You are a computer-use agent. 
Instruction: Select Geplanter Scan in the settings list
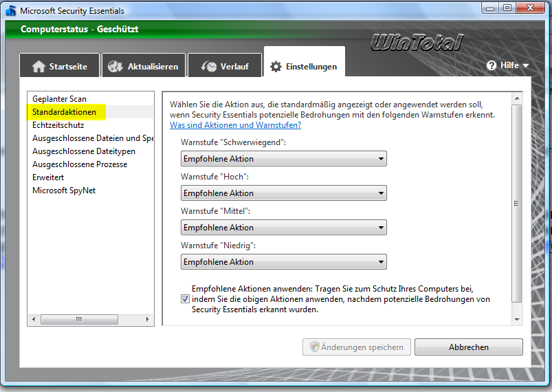click(x=91, y=99)
